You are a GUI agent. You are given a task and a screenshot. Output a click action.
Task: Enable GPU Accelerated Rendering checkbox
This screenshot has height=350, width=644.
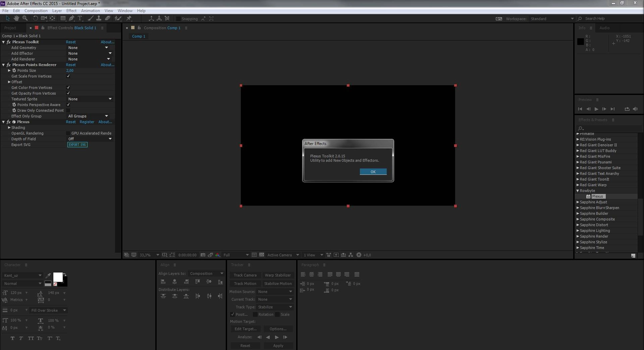[68, 133]
